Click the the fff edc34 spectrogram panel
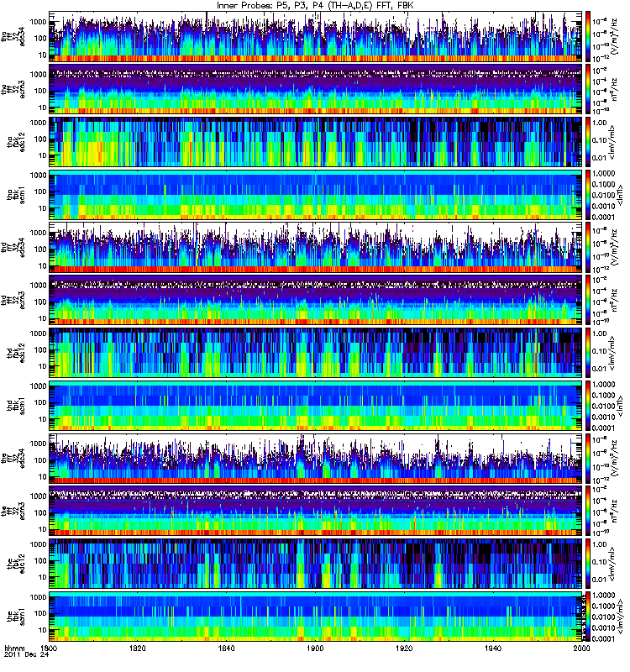This screenshot has width=630, height=672. pyautogui.click(x=316, y=458)
